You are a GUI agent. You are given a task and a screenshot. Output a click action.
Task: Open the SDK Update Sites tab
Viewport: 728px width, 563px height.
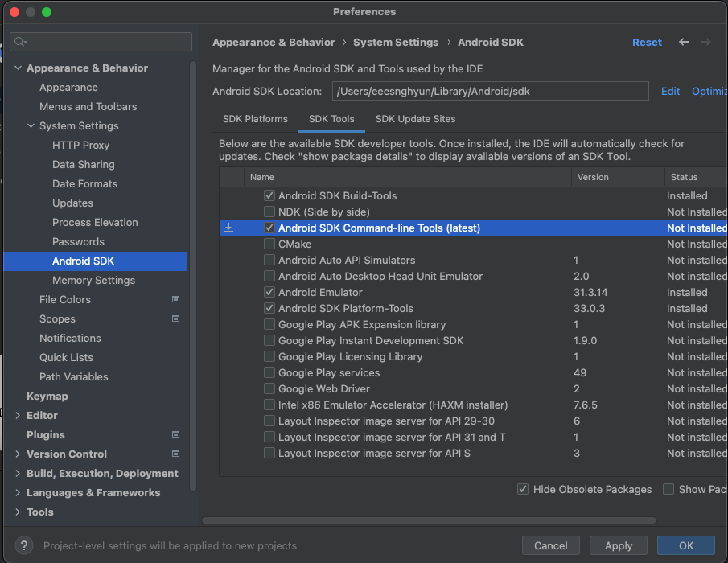pos(416,119)
